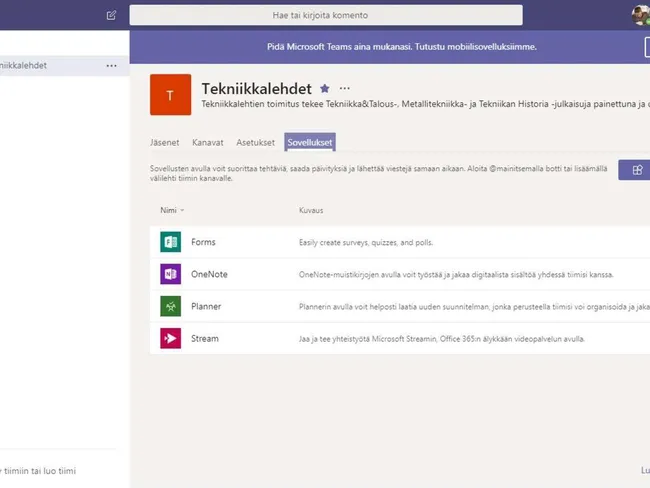Select the Sovellukset tab
The image size is (650, 488).
pyautogui.click(x=310, y=142)
